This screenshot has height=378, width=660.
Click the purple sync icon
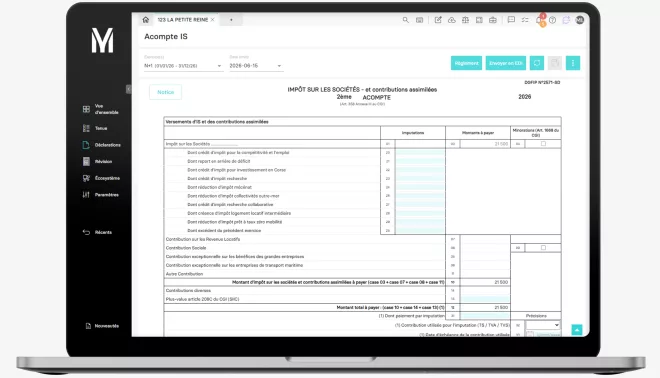point(566,20)
